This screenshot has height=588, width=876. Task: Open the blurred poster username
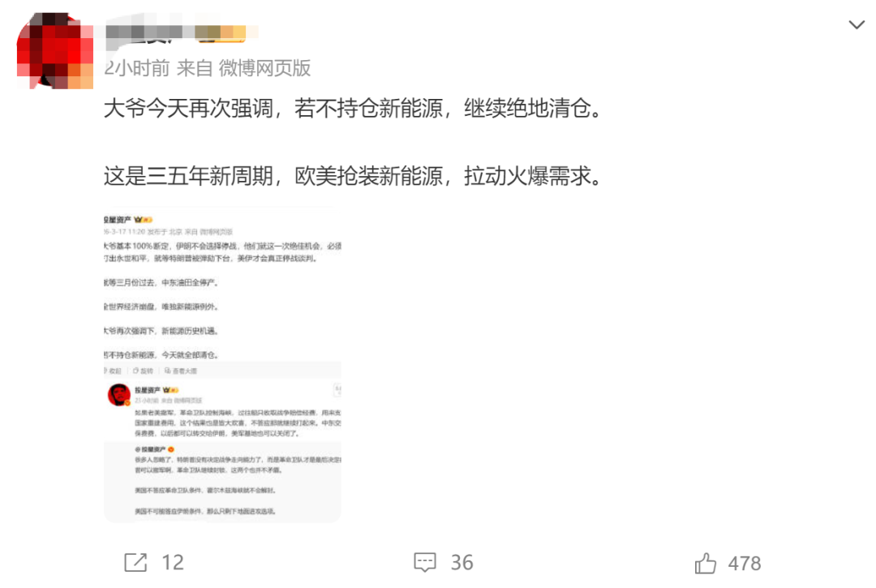coord(148,33)
